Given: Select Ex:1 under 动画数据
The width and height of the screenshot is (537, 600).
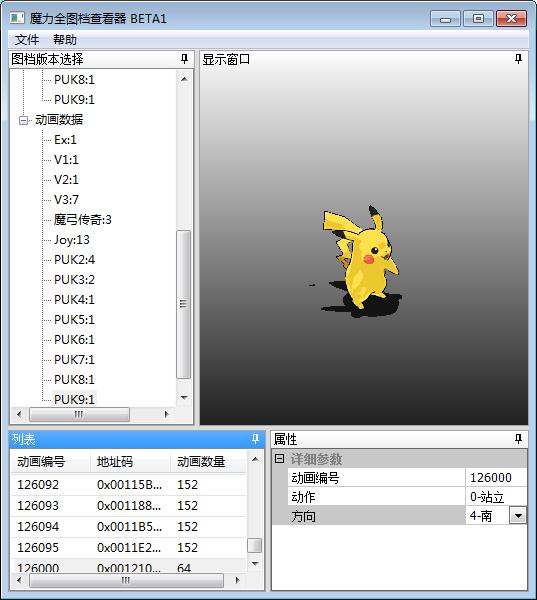Looking at the screenshot, I should pos(65,140).
